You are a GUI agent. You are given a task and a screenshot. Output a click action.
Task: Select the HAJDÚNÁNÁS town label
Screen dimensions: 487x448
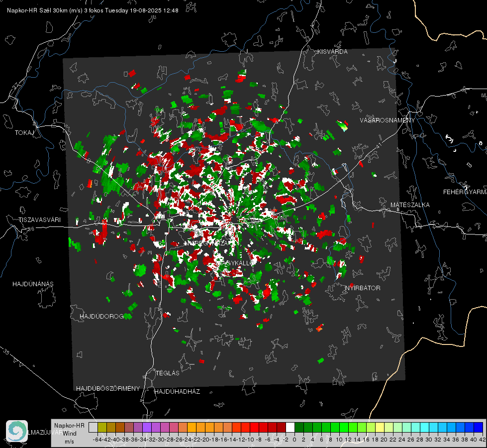coord(33,284)
